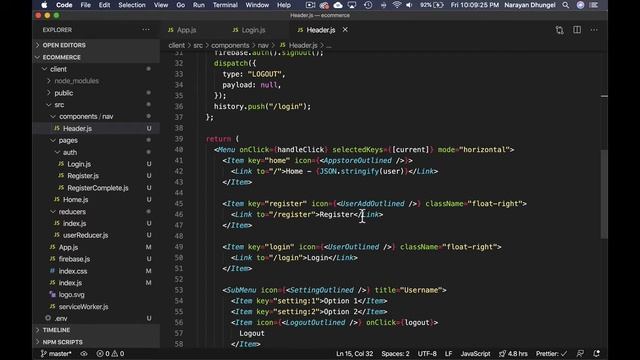This screenshot has height=360, width=640.
Task: Change encoding via UTF-8
Action: coord(427,353)
